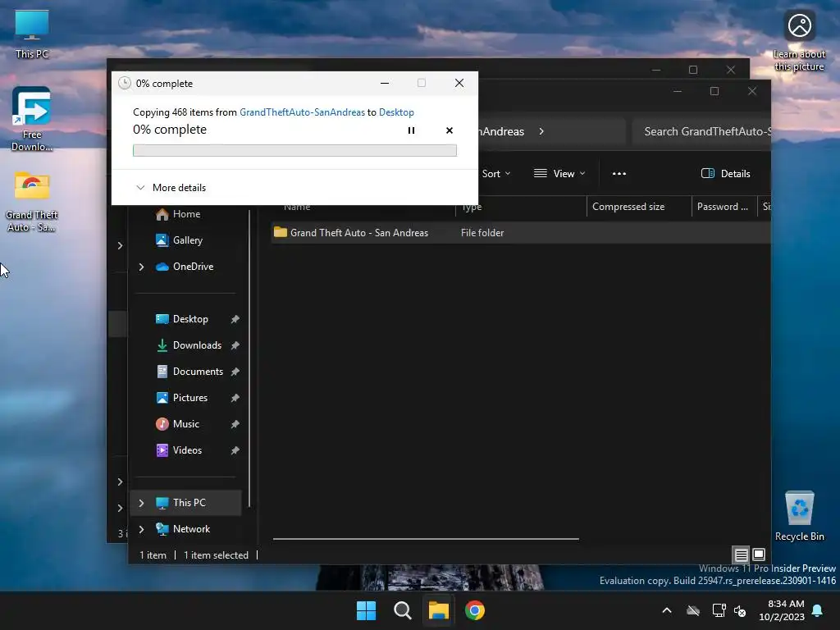Expand the This PC tree node
The height and width of the screenshot is (630, 840).
(141, 503)
